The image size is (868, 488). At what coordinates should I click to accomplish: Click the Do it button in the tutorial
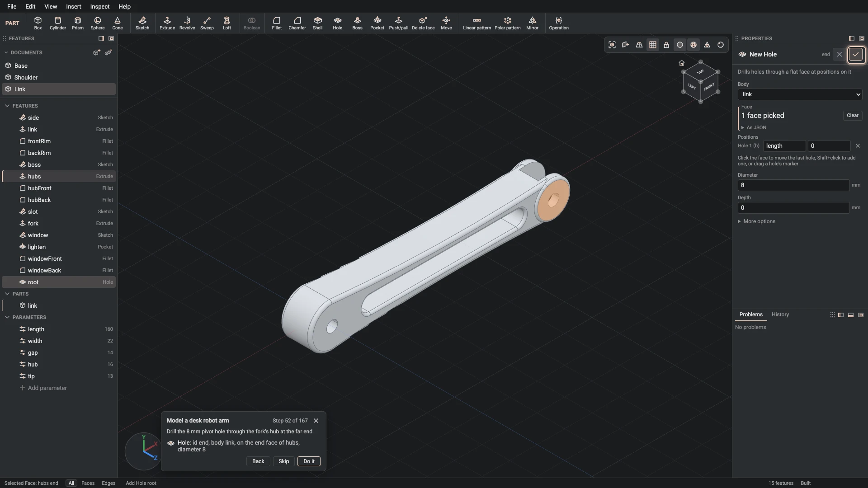(x=309, y=461)
